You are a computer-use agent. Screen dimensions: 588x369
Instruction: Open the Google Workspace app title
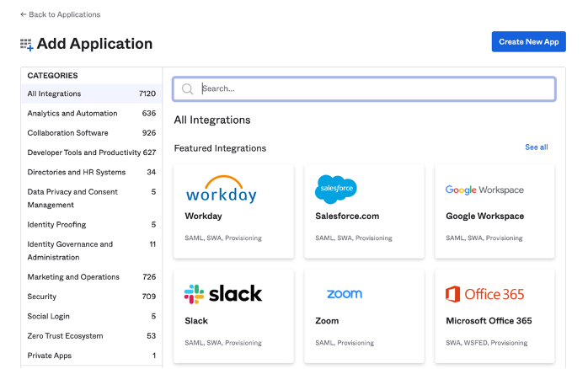coord(485,216)
